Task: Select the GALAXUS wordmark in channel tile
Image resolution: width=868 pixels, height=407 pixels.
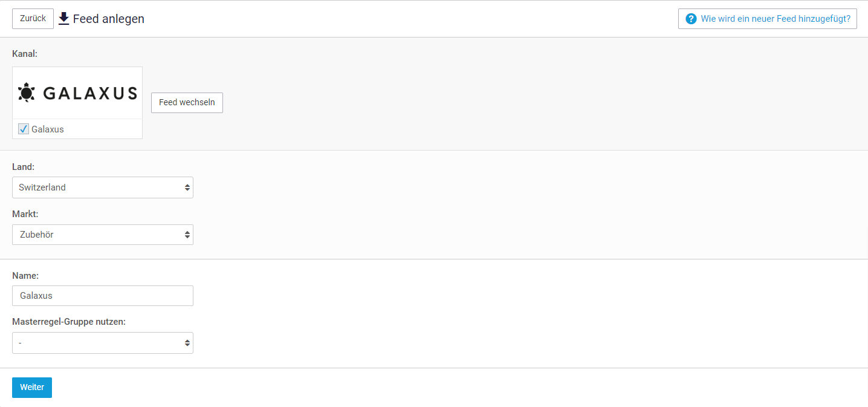Action: 90,93
